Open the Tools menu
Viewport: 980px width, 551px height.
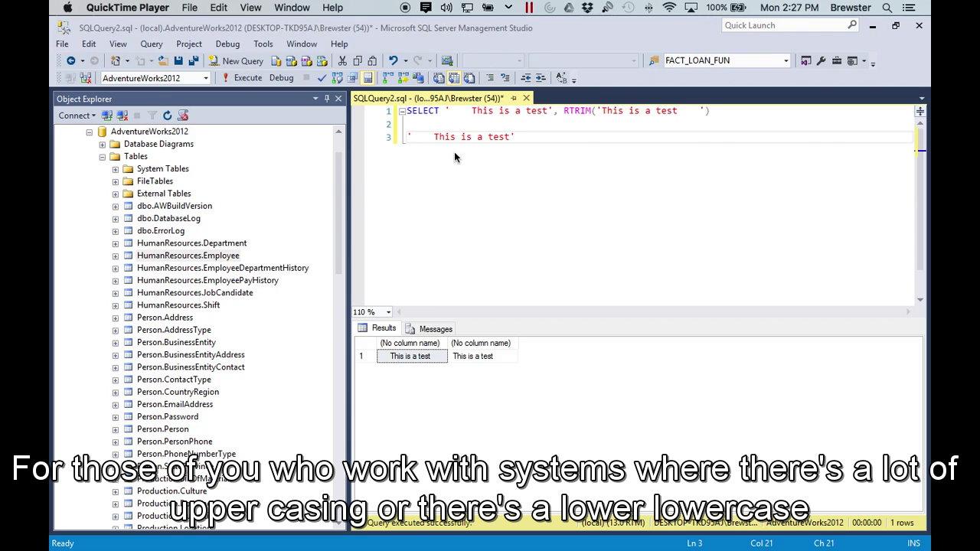263,44
